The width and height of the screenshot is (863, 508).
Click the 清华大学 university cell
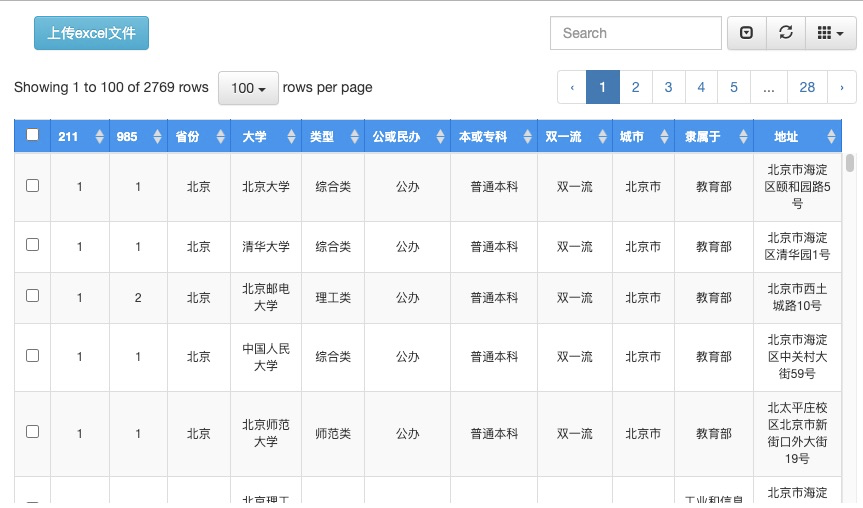[266, 247]
